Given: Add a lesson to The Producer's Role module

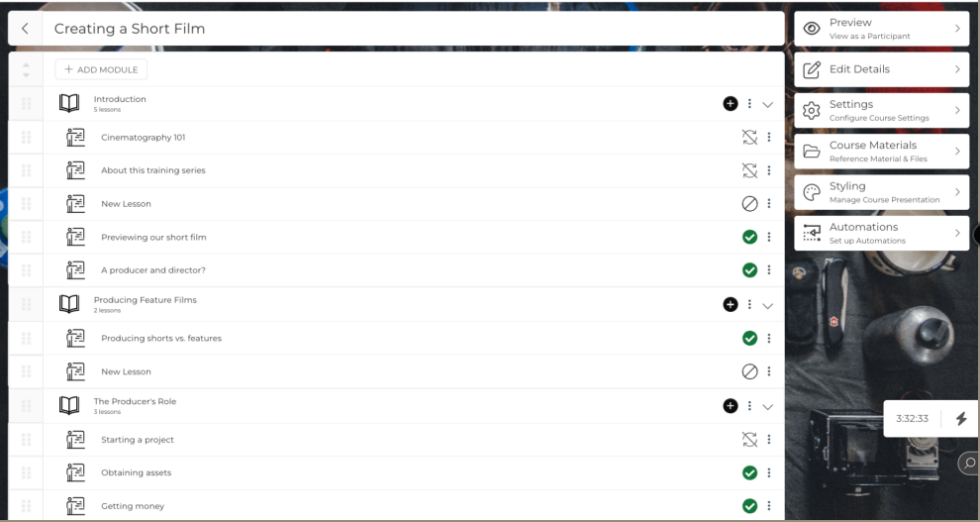Looking at the screenshot, I should 730,406.
